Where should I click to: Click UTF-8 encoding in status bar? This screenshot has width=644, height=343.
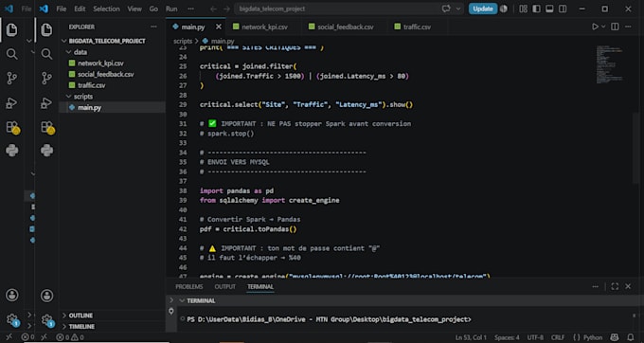(x=535, y=337)
